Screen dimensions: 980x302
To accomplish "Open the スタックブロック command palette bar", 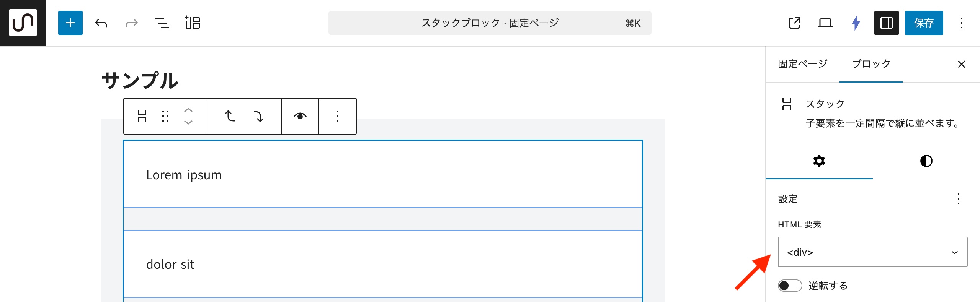I will tap(490, 23).
